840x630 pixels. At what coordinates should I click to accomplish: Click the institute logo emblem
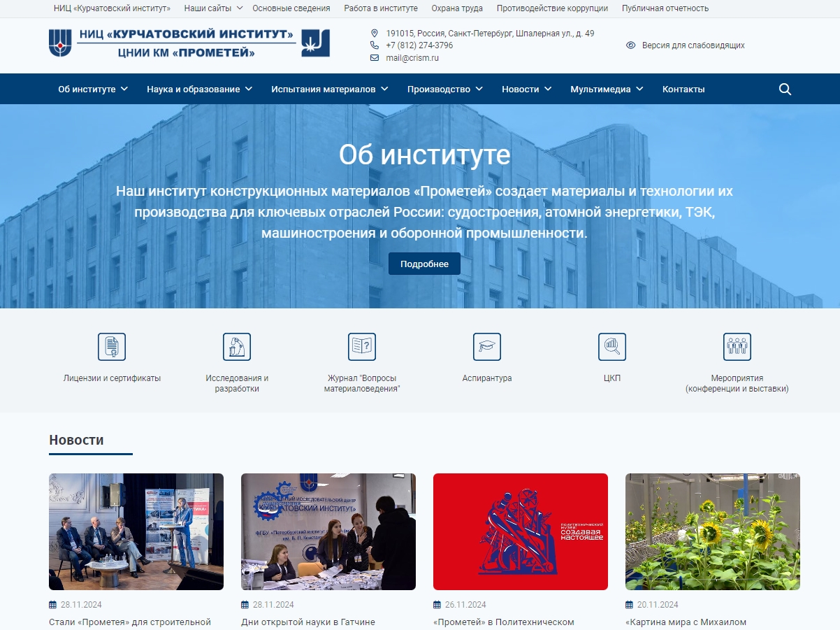pos(61,42)
